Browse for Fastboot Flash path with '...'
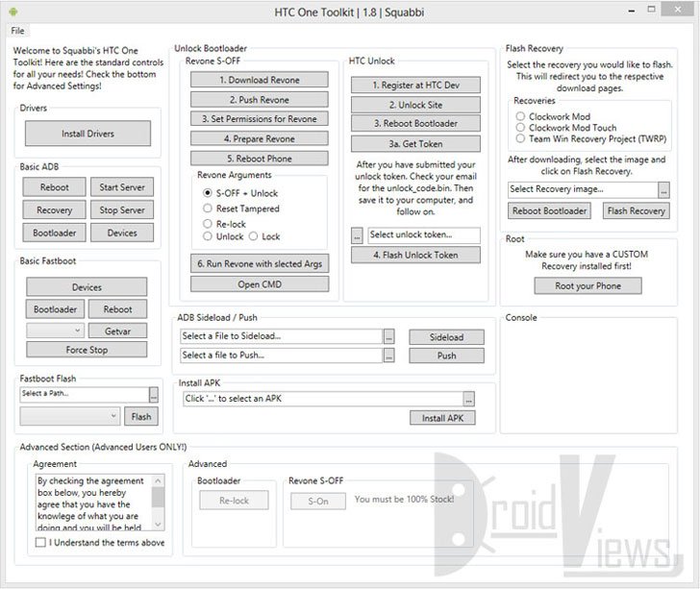Image resolution: width=700 pixels, height=589 pixels. (x=154, y=395)
